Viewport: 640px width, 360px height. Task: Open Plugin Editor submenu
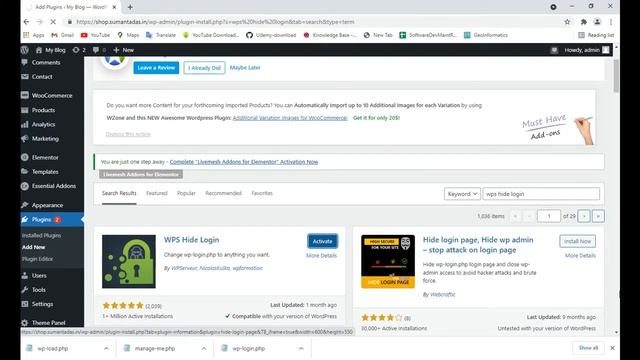tap(37, 259)
